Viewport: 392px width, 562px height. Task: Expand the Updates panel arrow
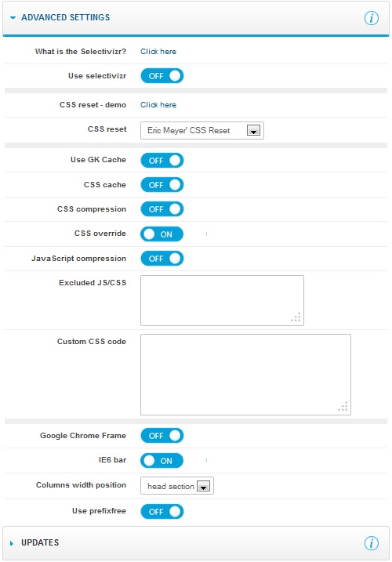[12, 543]
